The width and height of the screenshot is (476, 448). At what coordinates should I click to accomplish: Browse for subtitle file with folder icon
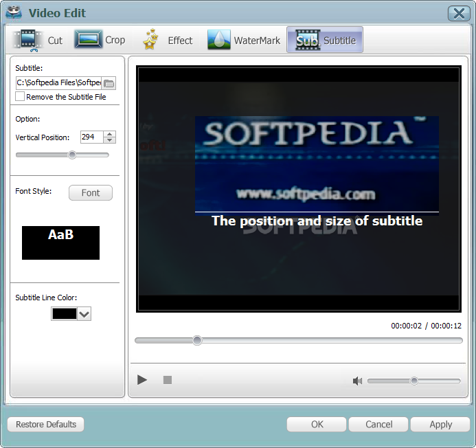[109, 83]
